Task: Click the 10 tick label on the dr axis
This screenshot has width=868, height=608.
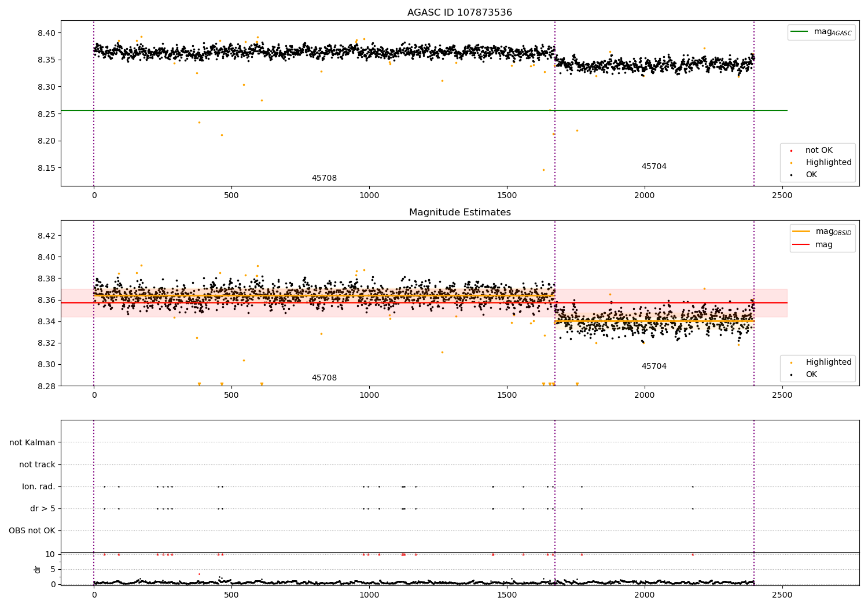Action: pyautogui.click(x=50, y=555)
